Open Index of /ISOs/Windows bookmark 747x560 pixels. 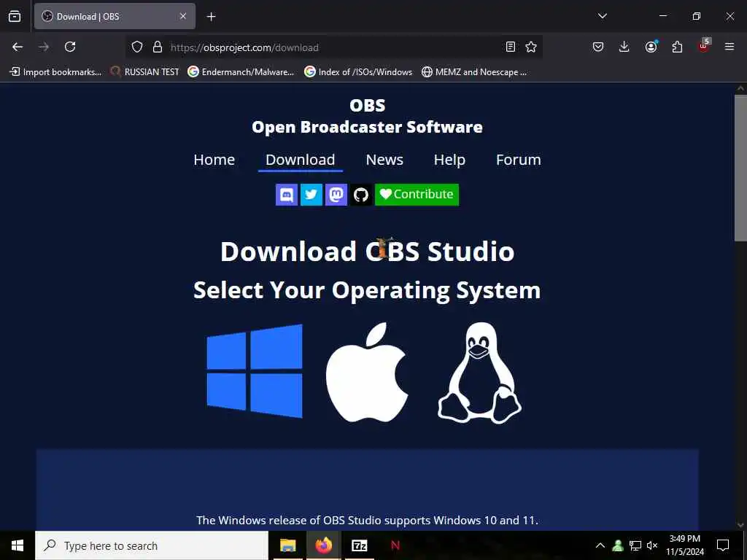click(x=359, y=72)
